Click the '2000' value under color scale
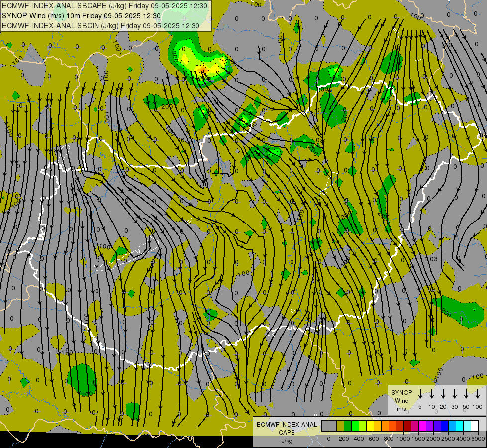Image resolution: width=487 pixels, height=448 pixels. pos(433,439)
